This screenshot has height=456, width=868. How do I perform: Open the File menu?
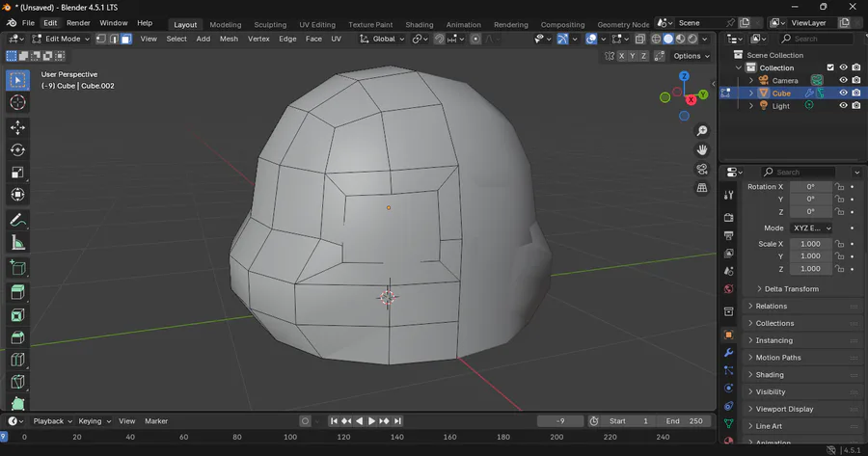pos(28,23)
